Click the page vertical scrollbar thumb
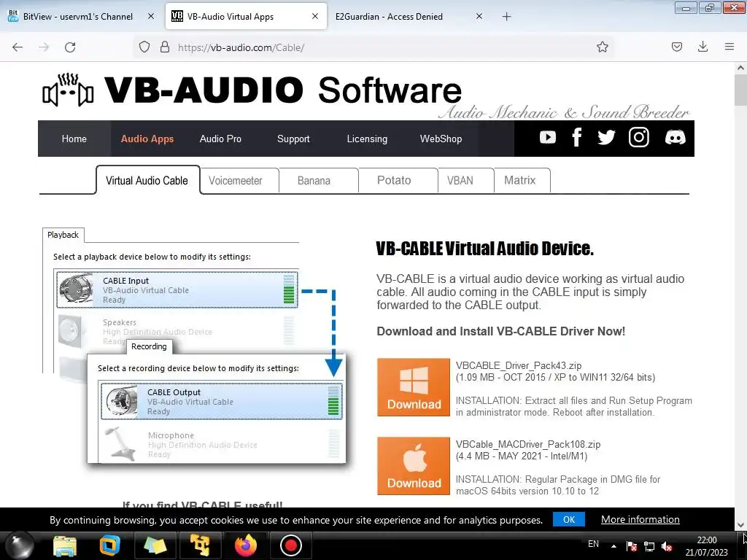This screenshot has height=560, width=747. point(740,90)
